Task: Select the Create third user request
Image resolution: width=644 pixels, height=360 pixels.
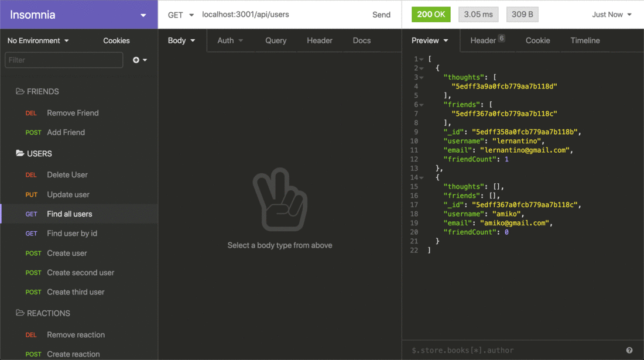Action: pyautogui.click(x=79, y=292)
